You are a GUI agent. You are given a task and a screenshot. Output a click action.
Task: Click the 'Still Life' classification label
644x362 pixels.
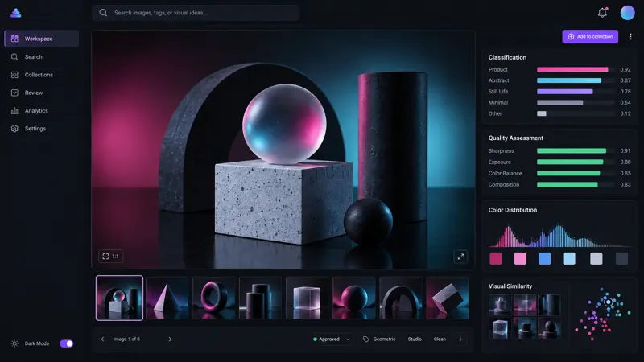[x=498, y=92]
